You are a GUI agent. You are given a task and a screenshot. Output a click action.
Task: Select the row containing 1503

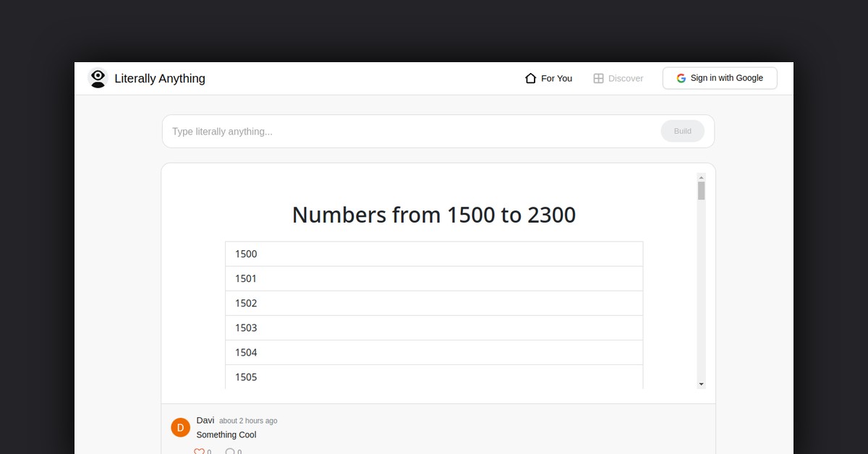tap(434, 327)
